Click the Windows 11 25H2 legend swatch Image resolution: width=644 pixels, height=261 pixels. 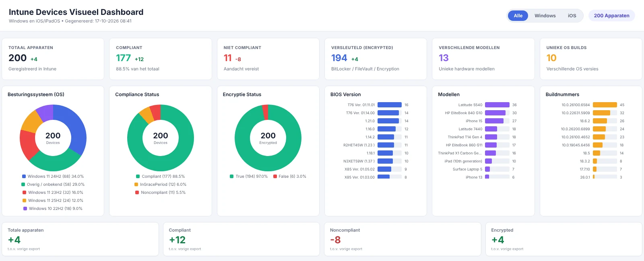pos(24,201)
